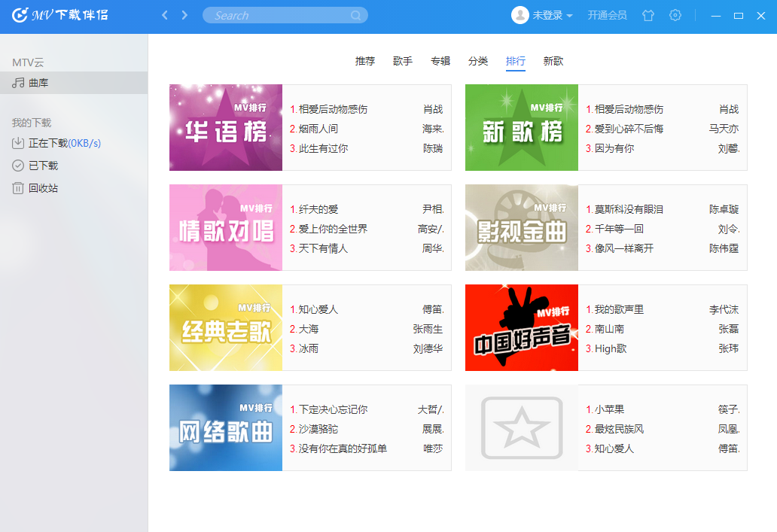The image size is (777, 532).
Task: Open song 相爱后动物感伤 in 华语榜
Action: [x=333, y=109]
